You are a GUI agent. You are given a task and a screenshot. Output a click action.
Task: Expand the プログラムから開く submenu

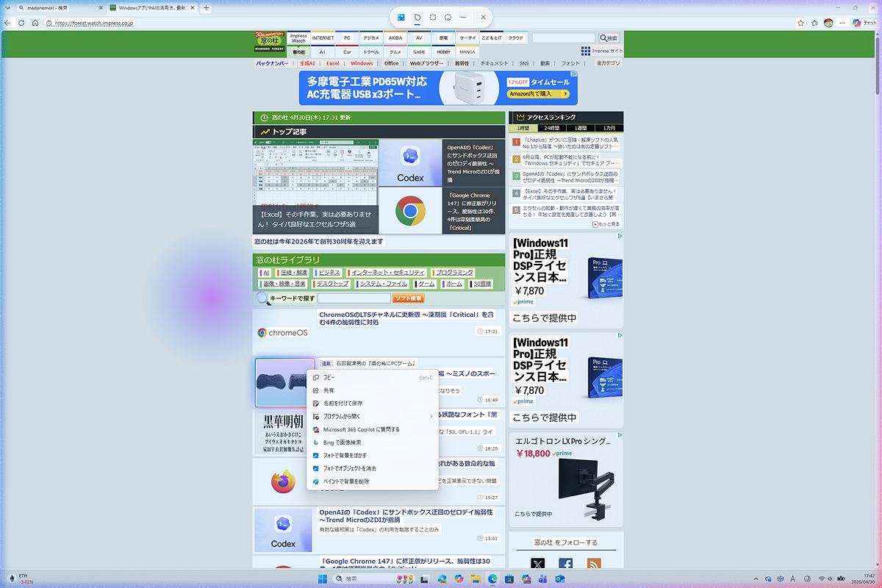[373, 416]
